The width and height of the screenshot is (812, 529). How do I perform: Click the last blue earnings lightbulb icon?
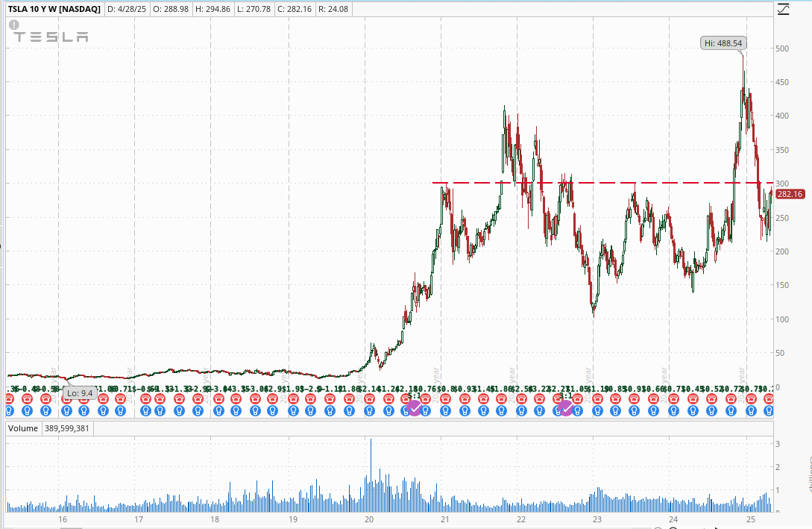click(x=769, y=411)
